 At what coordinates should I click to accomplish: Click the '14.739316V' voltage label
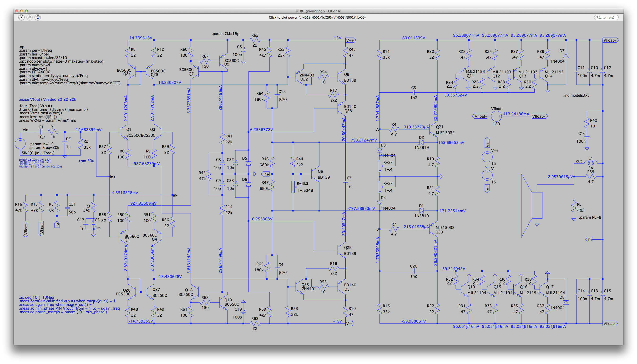pyautogui.click(x=141, y=38)
